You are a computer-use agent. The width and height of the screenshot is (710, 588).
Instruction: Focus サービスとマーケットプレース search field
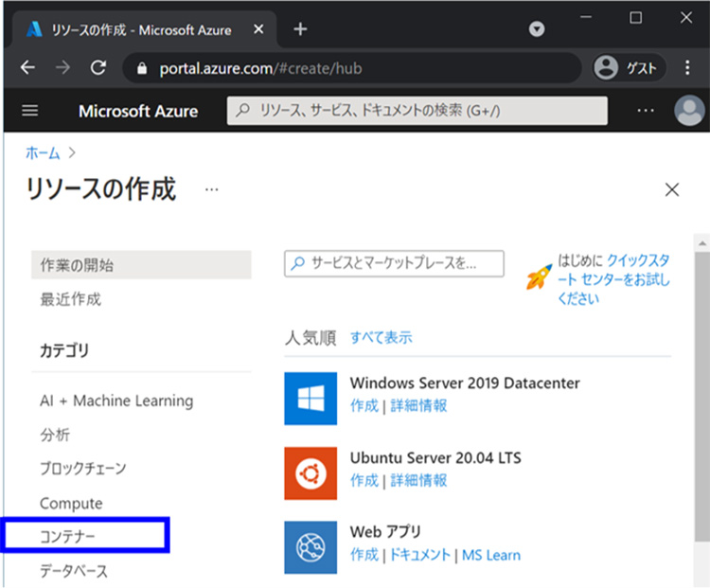(x=394, y=263)
